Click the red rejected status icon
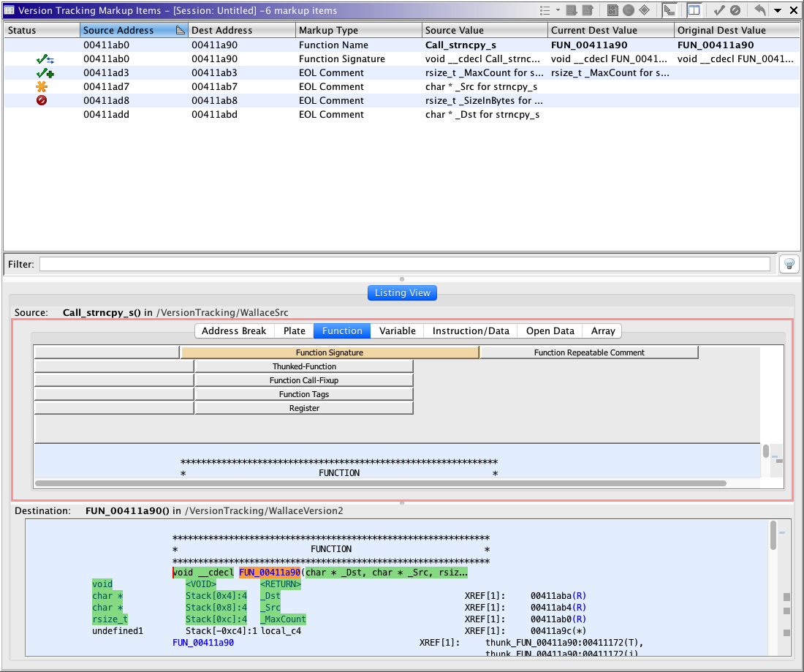This screenshot has height=672, width=804. (42, 100)
